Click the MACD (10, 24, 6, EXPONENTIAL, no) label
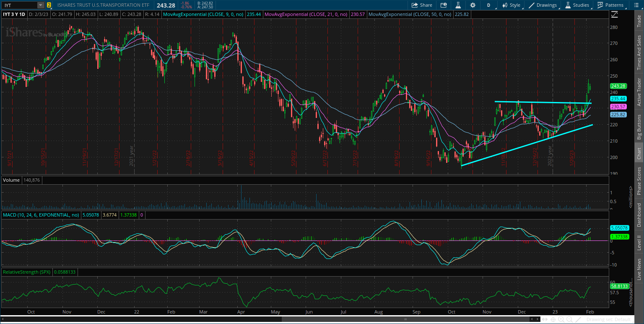This screenshot has height=324, width=644. tap(41, 215)
